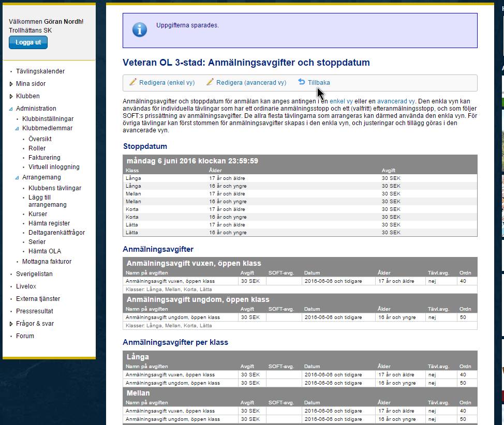This screenshot has height=425, width=504.
Task: Open Lägg till arrangemang
Action: [x=48, y=201]
